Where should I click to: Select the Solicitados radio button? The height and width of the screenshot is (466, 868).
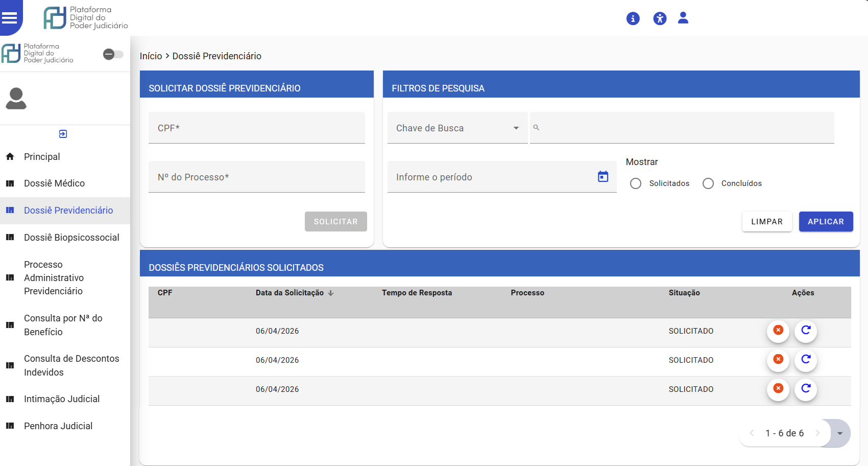(636, 183)
